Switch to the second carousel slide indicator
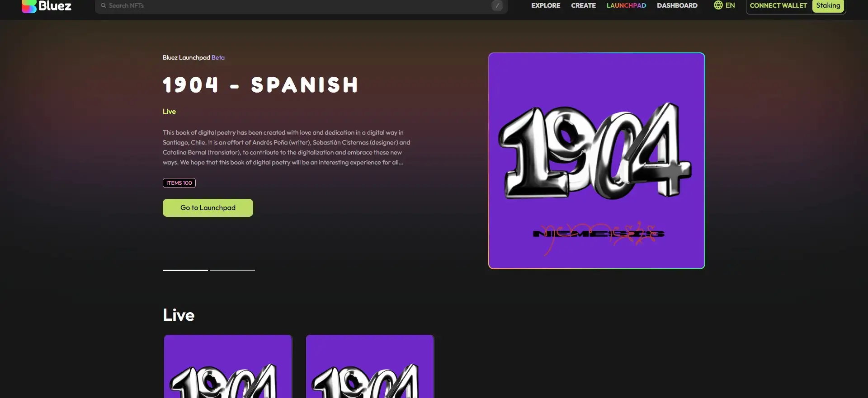The height and width of the screenshot is (398, 868). (232, 270)
